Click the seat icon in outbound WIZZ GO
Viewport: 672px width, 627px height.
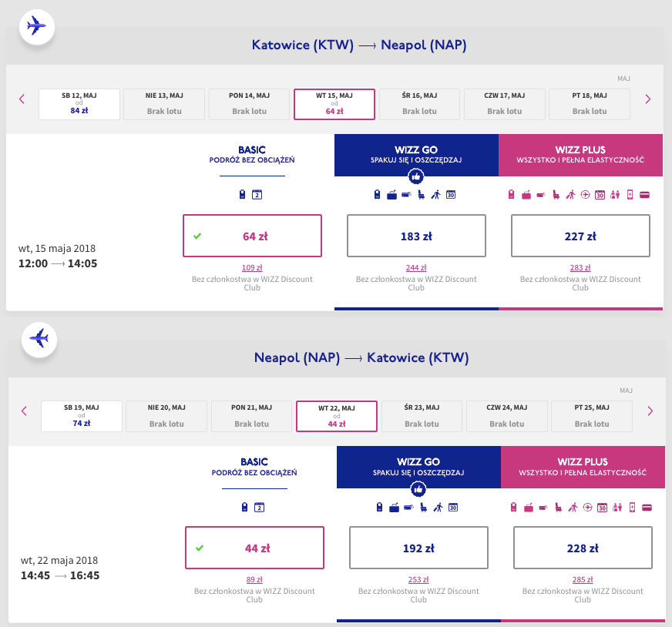click(421, 195)
